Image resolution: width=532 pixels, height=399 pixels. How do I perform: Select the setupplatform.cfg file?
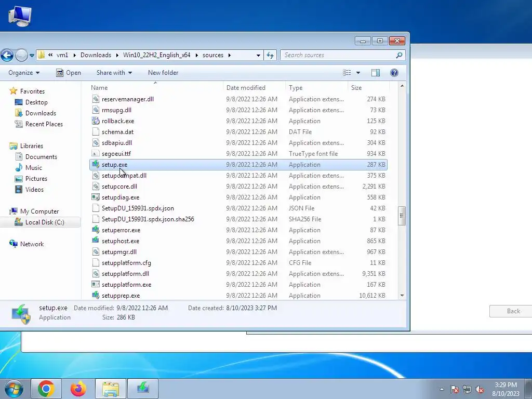(126, 262)
